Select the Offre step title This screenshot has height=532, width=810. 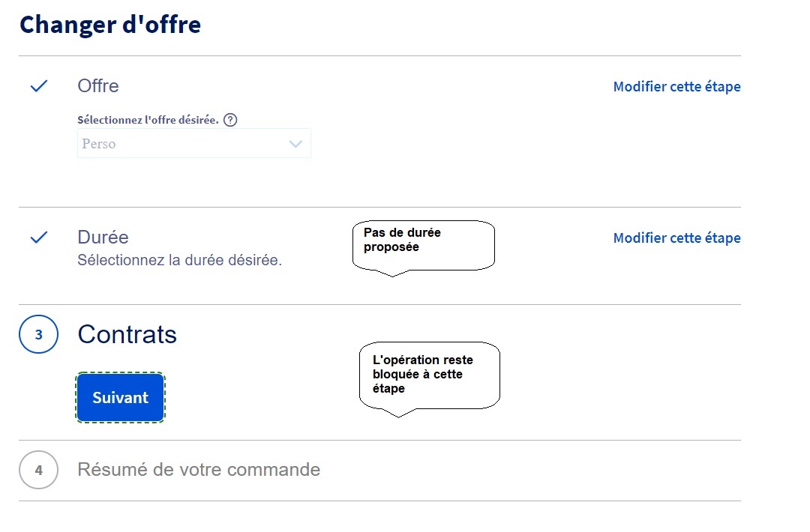click(98, 86)
